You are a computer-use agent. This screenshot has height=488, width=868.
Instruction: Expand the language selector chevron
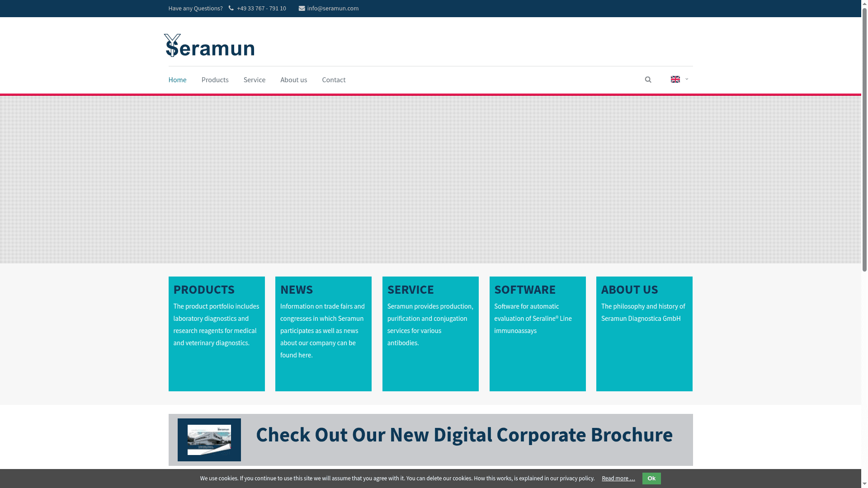tap(686, 80)
